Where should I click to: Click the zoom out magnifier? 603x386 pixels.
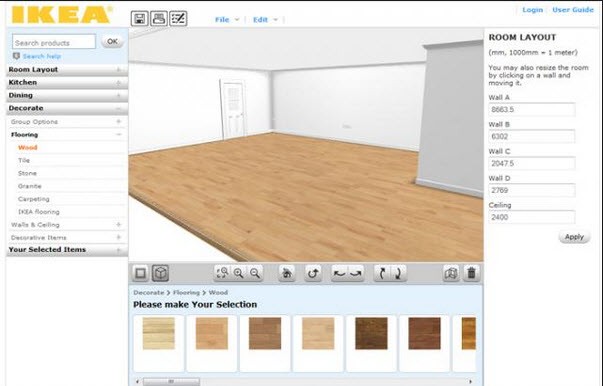point(255,273)
